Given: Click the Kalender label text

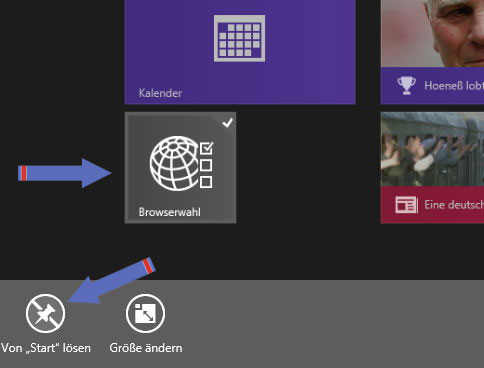Looking at the screenshot, I should pyautogui.click(x=160, y=93).
